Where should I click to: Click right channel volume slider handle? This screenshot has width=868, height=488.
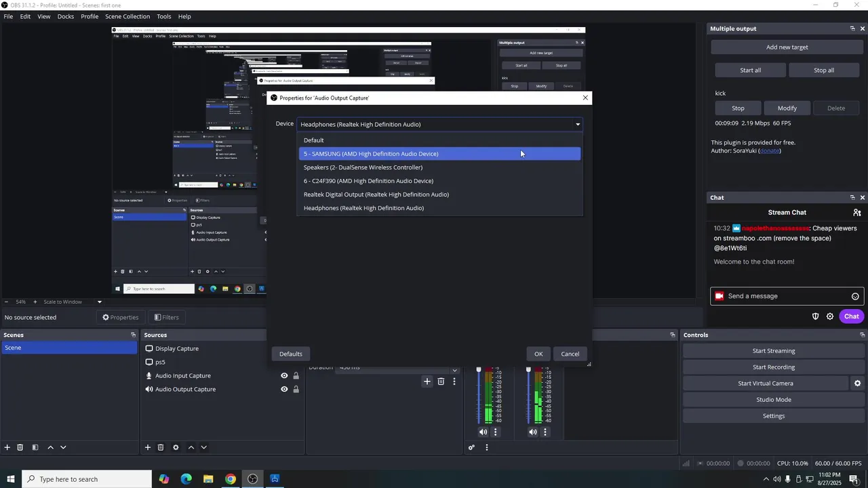click(x=528, y=369)
